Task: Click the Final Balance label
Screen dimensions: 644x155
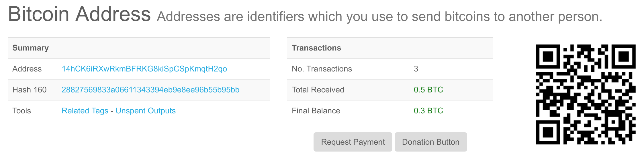Action: tap(316, 111)
